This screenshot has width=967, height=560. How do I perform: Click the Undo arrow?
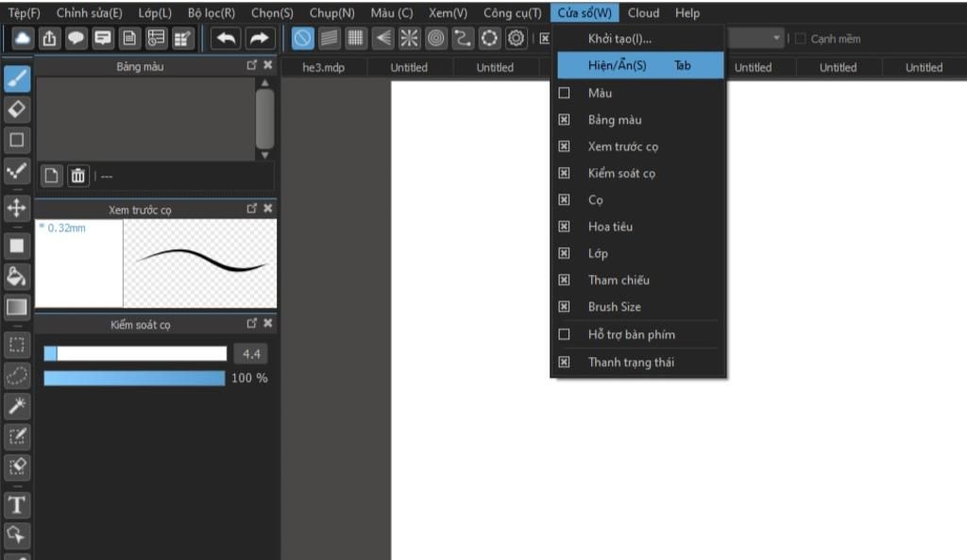226,38
